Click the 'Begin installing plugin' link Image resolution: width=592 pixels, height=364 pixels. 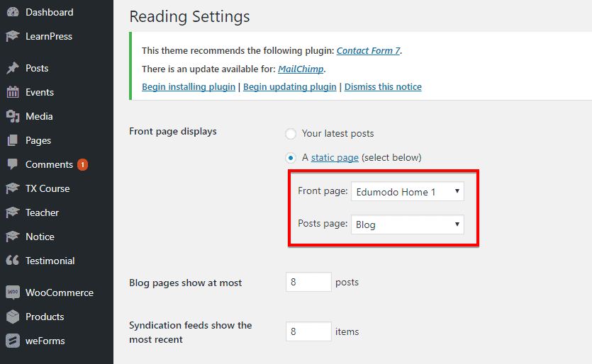189,87
